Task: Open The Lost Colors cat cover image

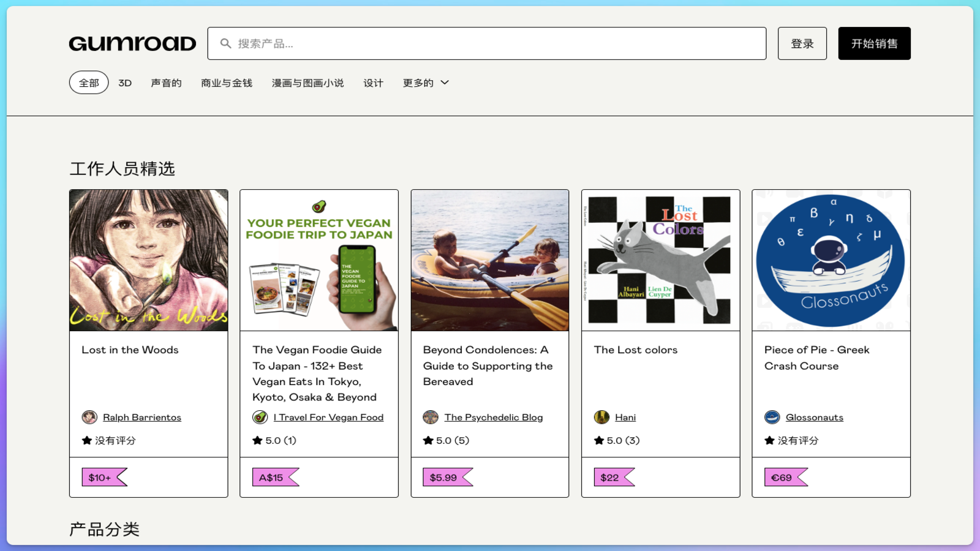Action: 661,260
